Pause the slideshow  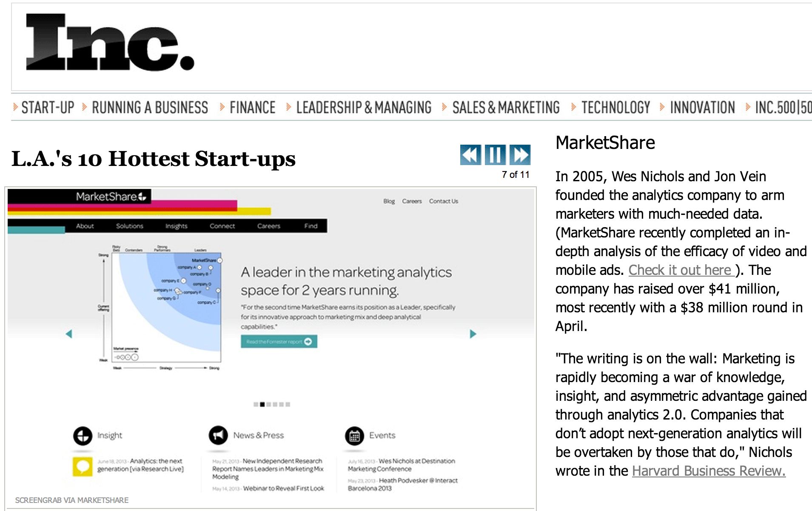coord(495,155)
